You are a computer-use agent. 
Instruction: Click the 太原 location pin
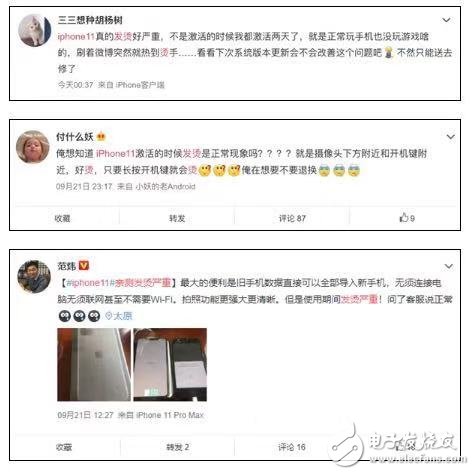[119, 316]
